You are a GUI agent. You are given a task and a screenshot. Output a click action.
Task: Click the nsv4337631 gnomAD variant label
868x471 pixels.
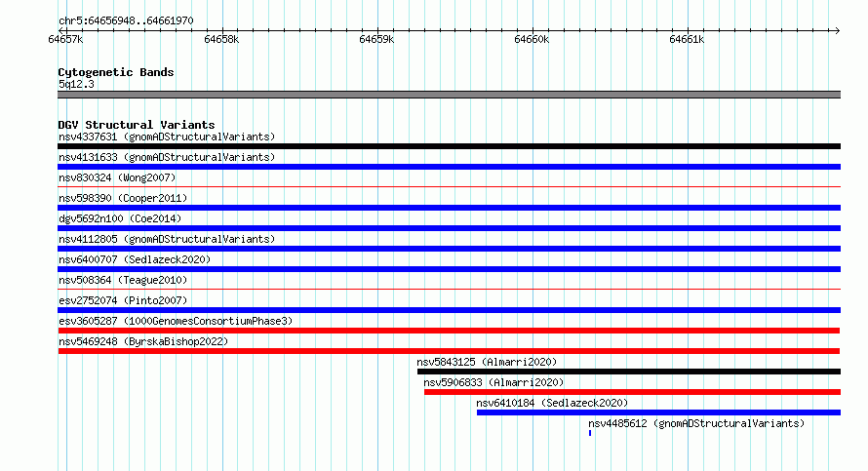click(x=167, y=137)
